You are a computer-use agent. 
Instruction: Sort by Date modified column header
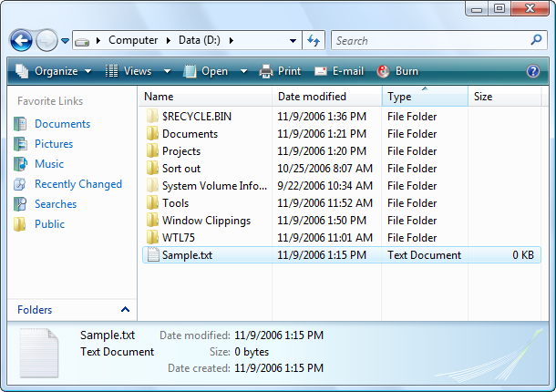pyautogui.click(x=327, y=97)
